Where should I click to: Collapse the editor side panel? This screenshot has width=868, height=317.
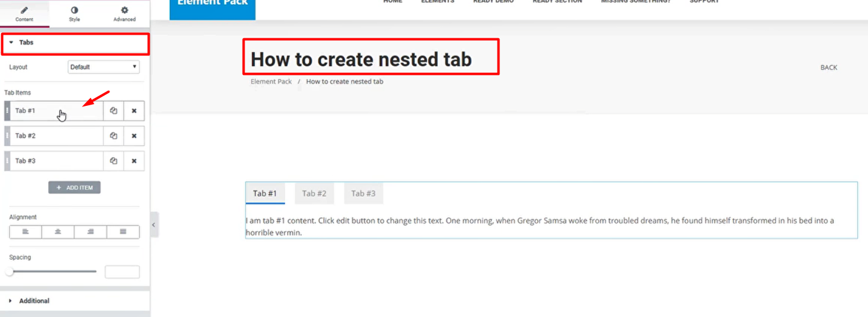point(154,225)
